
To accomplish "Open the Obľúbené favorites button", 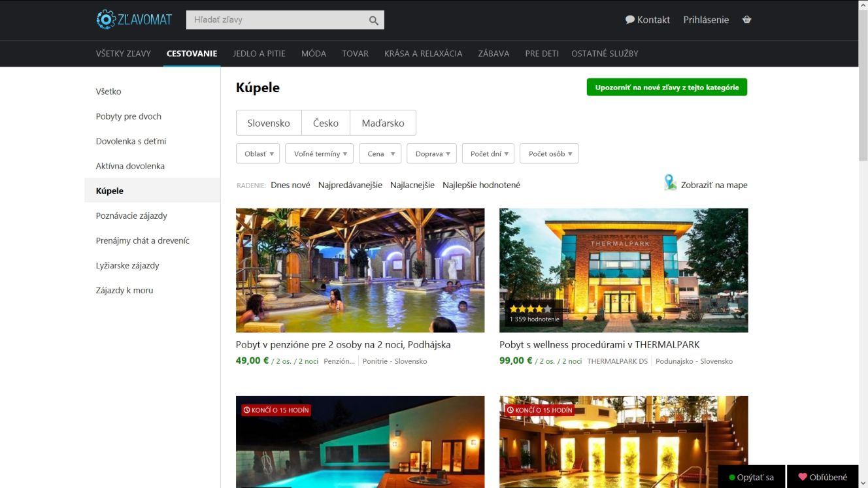I will 822,477.
